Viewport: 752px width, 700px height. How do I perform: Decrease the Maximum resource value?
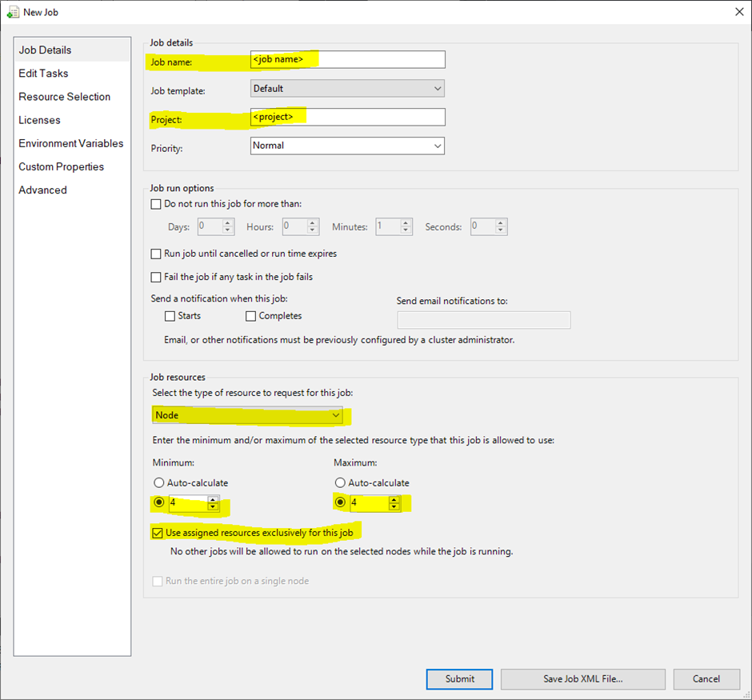tap(394, 506)
